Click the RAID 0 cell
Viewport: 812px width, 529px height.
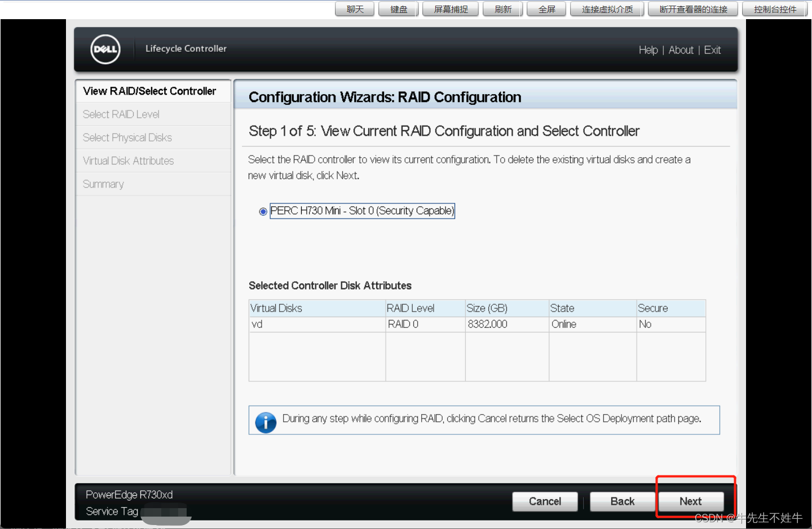coord(425,324)
